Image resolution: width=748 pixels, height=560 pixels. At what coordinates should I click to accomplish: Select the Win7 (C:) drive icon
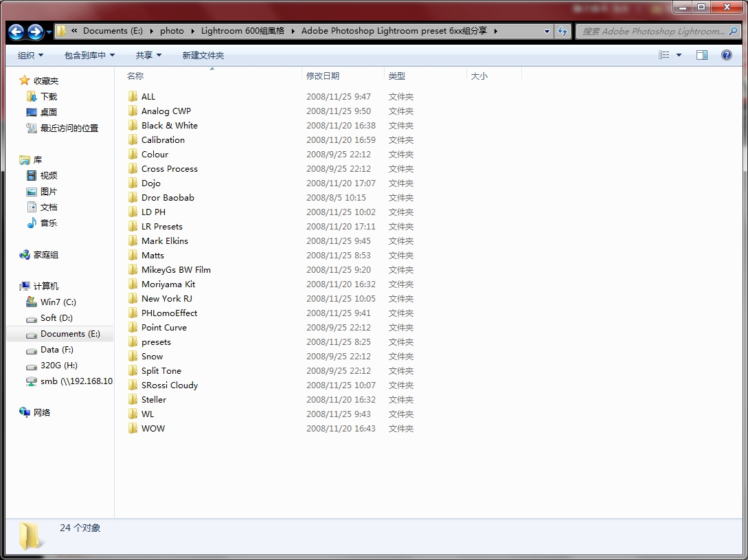pos(31,302)
